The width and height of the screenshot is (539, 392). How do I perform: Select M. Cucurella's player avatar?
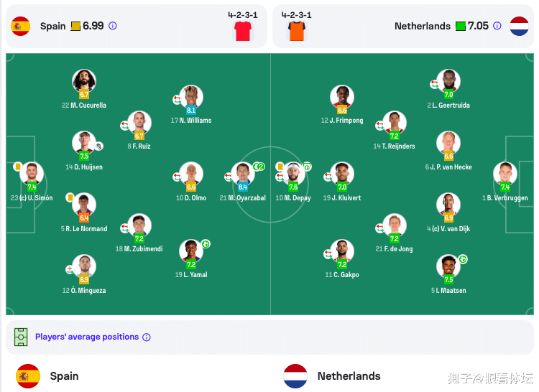point(84,80)
